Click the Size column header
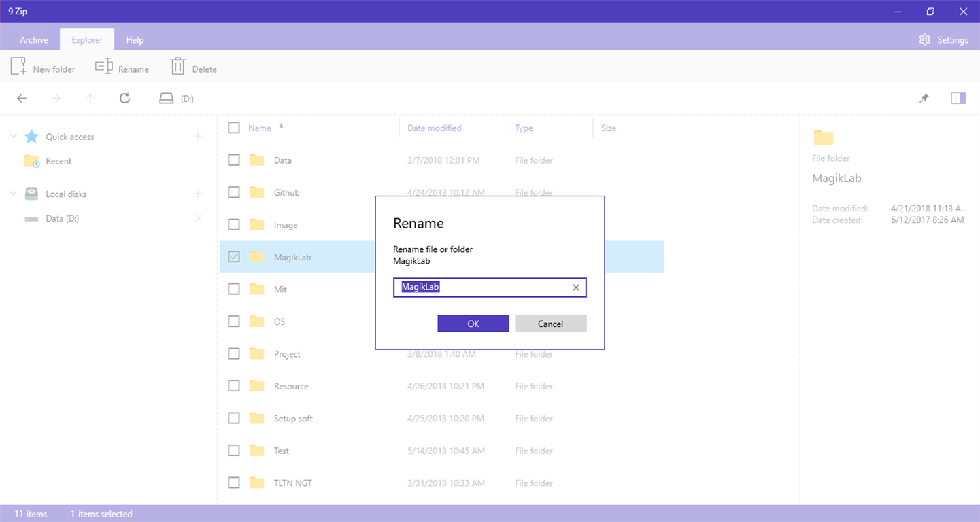980x522 pixels. click(x=609, y=128)
